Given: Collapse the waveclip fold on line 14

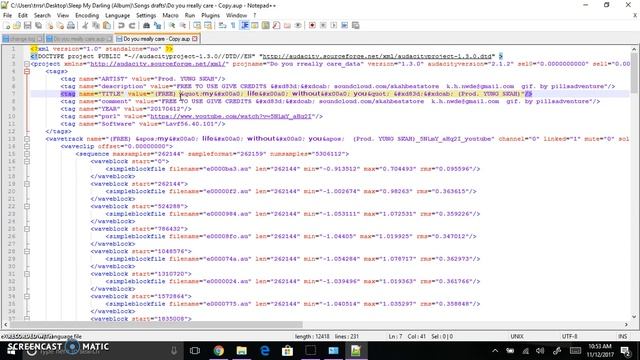Looking at the screenshot, I should click(x=27, y=146).
